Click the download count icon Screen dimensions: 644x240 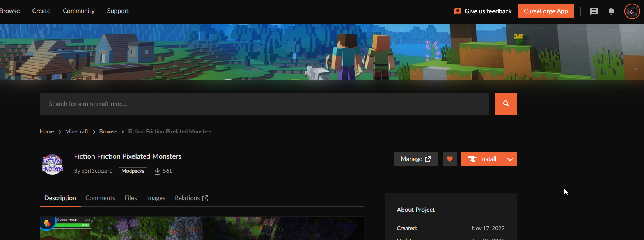(157, 171)
